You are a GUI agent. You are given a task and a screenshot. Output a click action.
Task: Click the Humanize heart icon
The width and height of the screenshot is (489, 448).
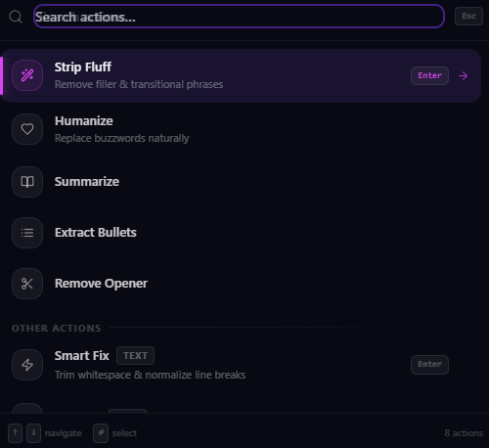point(27,129)
